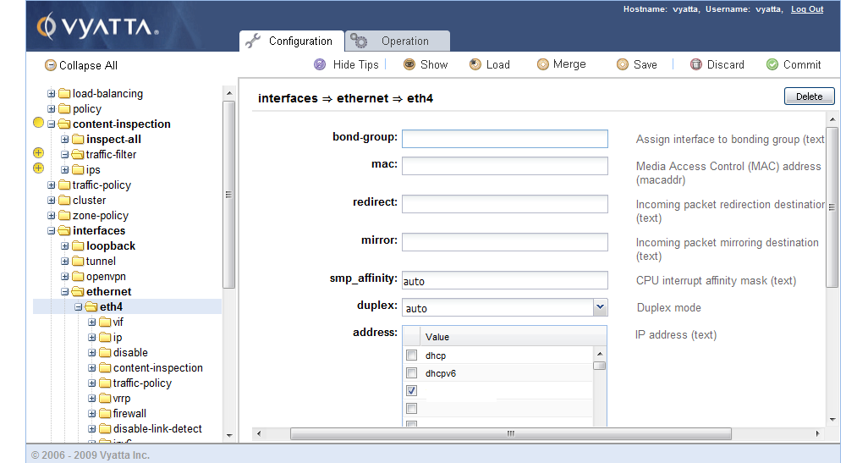The image size is (868, 463).
Task: Click the Hide Tips icon
Action: pos(320,64)
